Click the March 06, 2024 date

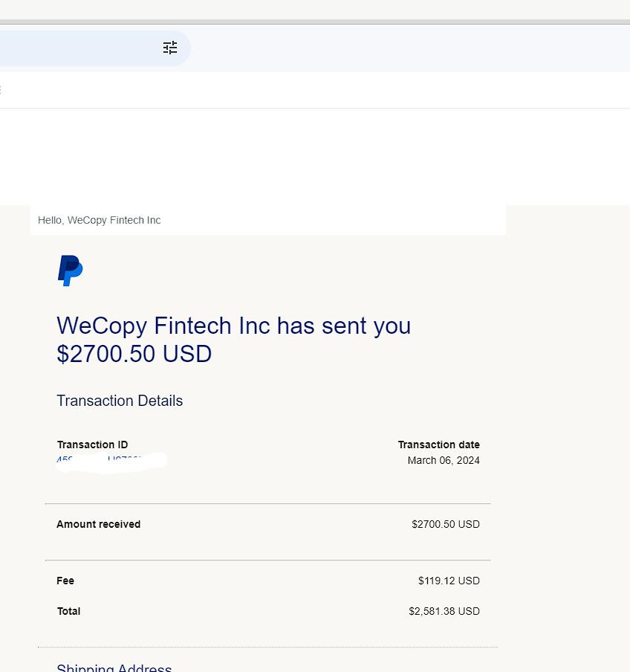point(444,460)
